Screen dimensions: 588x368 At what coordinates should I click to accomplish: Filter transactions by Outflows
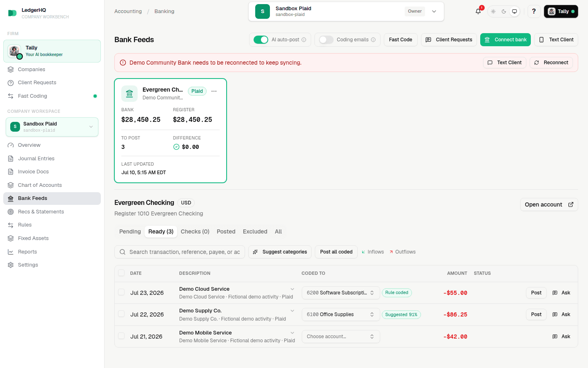click(x=402, y=252)
